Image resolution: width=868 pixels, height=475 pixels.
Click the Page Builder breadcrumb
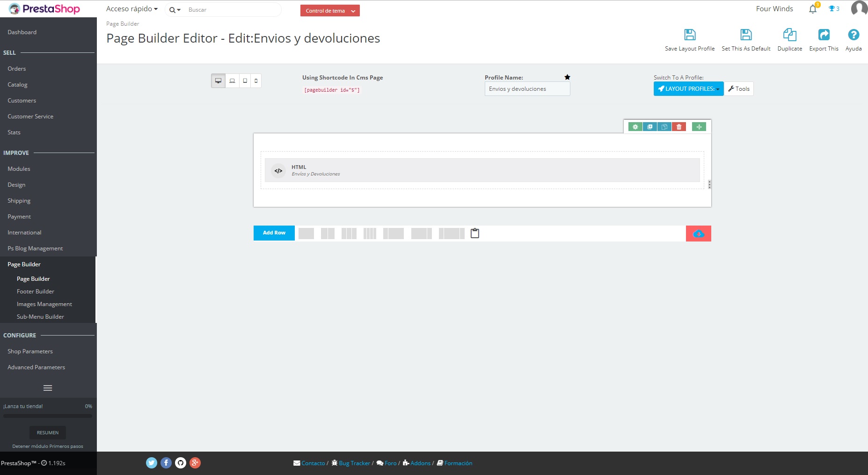pyautogui.click(x=123, y=24)
